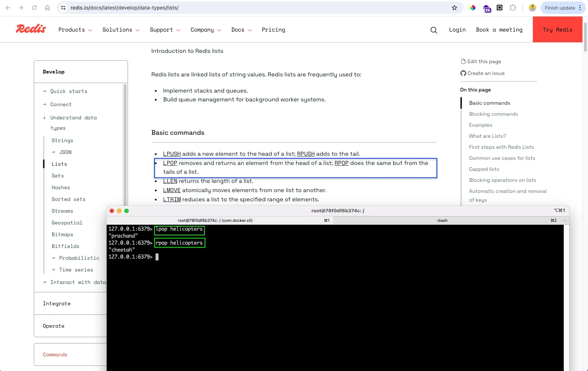This screenshot has height=371, width=588.
Task: Expand the Docs menu
Action: click(242, 30)
